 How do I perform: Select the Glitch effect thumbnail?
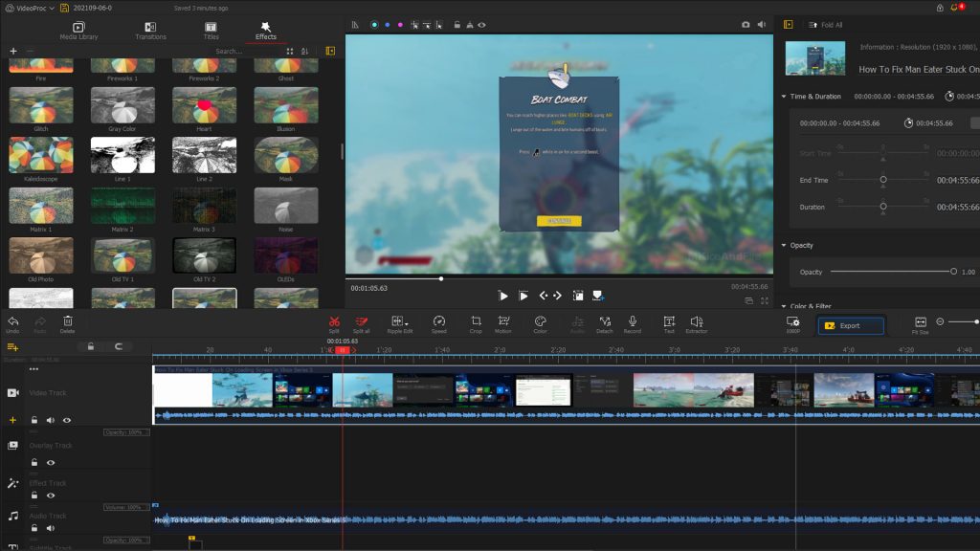(40, 105)
